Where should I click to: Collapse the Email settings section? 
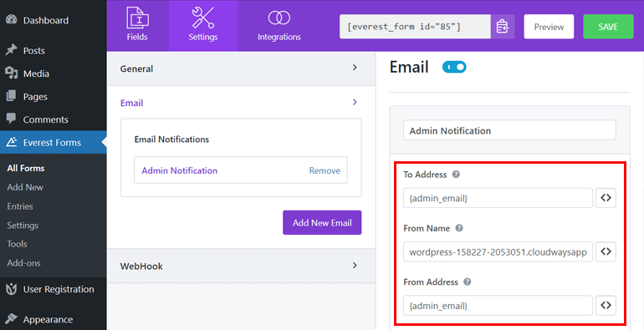coord(241,103)
